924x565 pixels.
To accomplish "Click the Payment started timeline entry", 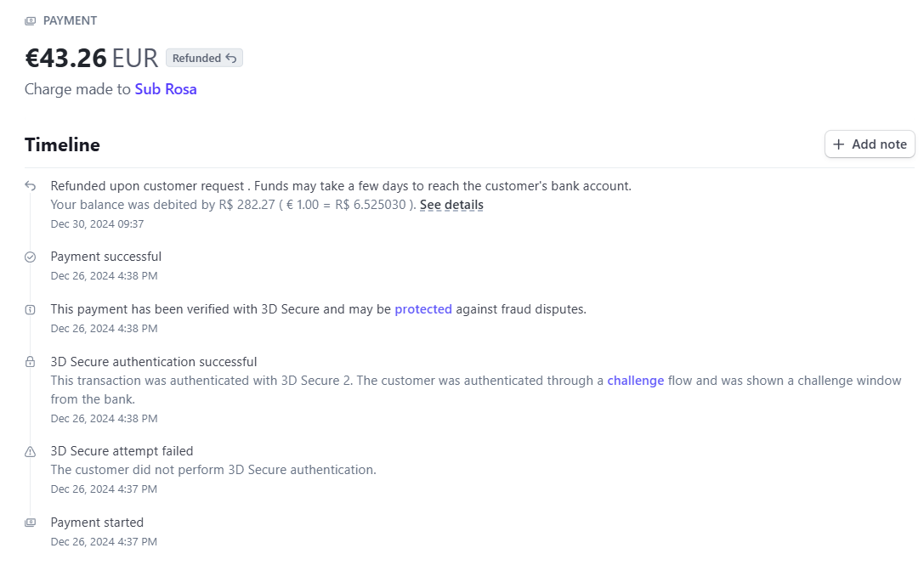I will (x=97, y=523).
